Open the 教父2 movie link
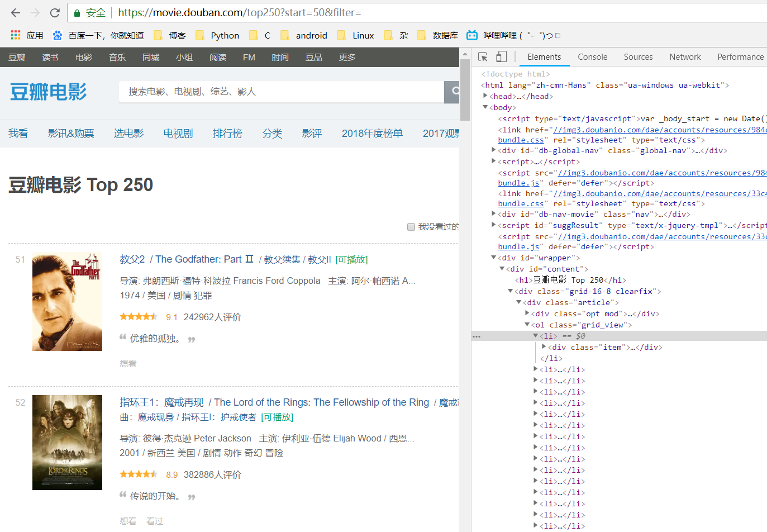 132,259
